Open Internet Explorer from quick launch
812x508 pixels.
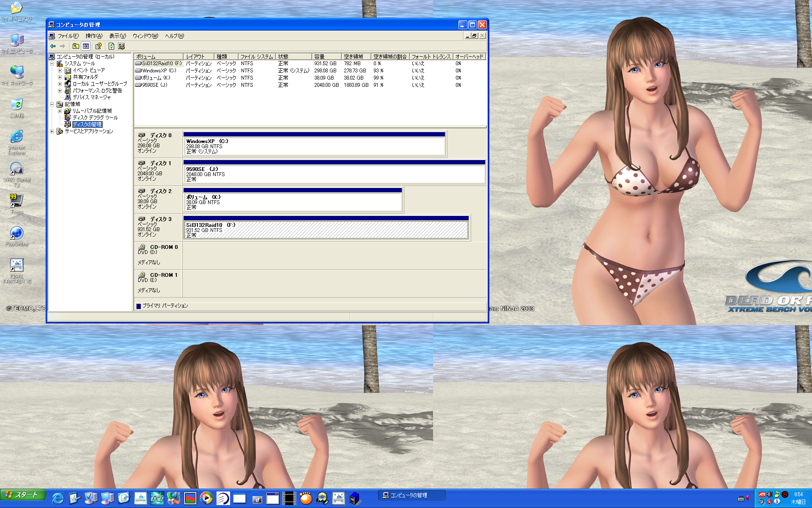pos(58,498)
